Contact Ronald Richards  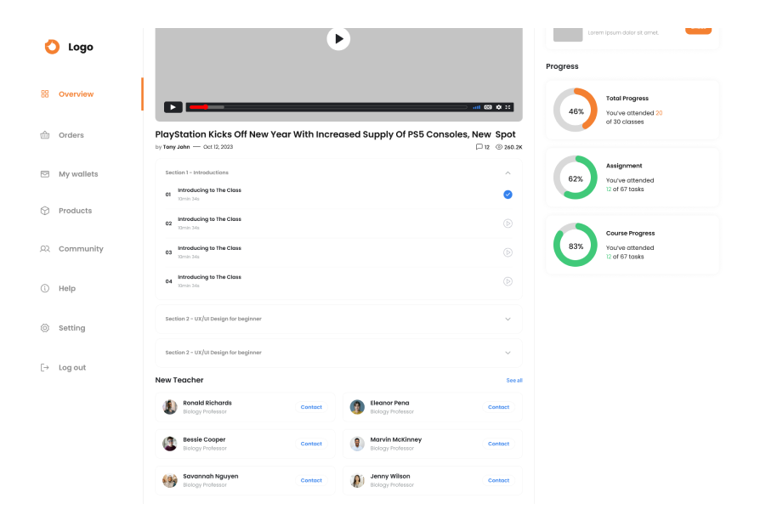pos(311,407)
